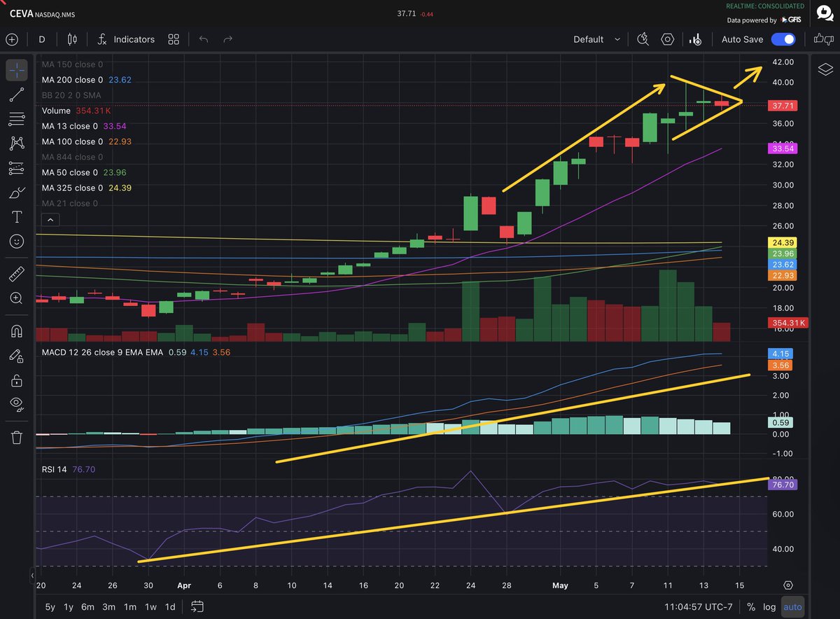The height and width of the screenshot is (619, 840).
Task: Click the 37.71 last price label
Action: pos(781,106)
